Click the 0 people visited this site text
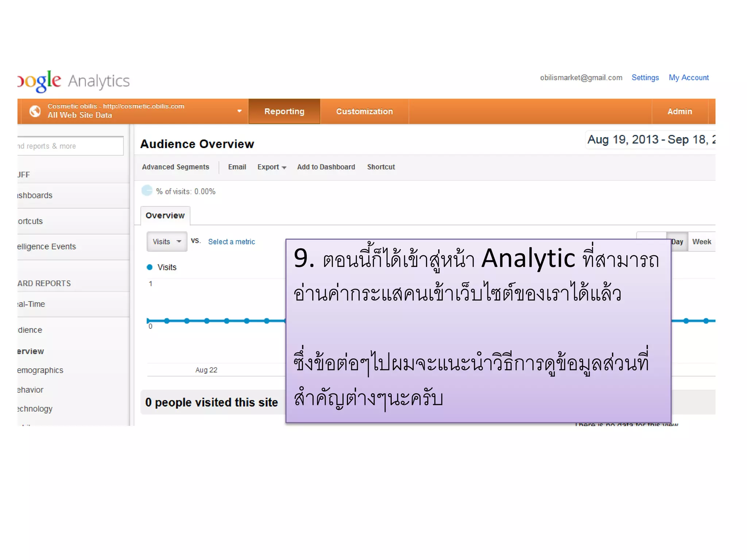 pyautogui.click(x=212, y=402)
